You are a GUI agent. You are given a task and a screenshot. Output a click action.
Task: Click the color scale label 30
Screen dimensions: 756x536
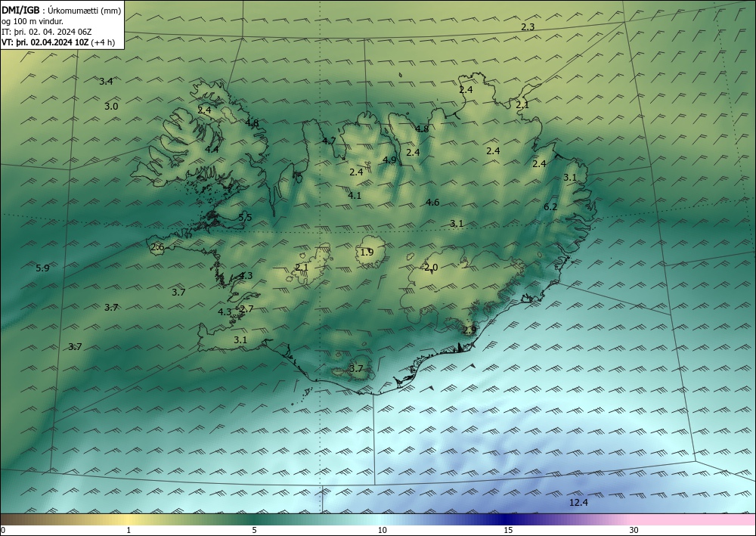pyautogui.click(x=634, y=531)
